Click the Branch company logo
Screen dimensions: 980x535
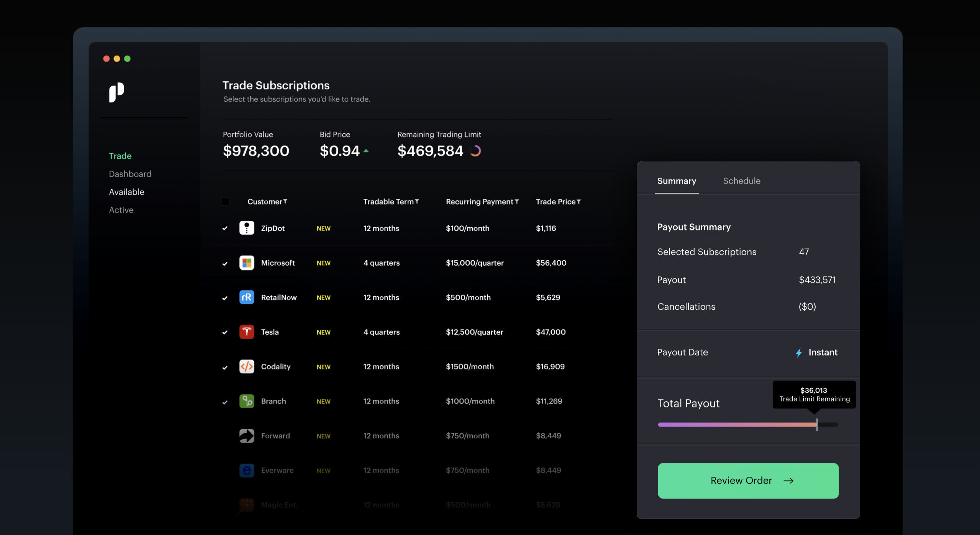click(x=247, y=401)
